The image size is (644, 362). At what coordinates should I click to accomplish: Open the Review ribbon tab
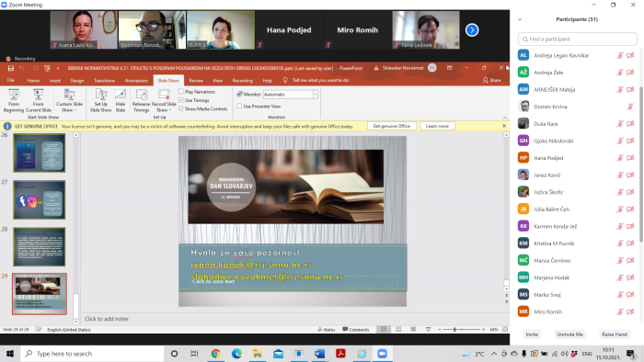(196, 80)
